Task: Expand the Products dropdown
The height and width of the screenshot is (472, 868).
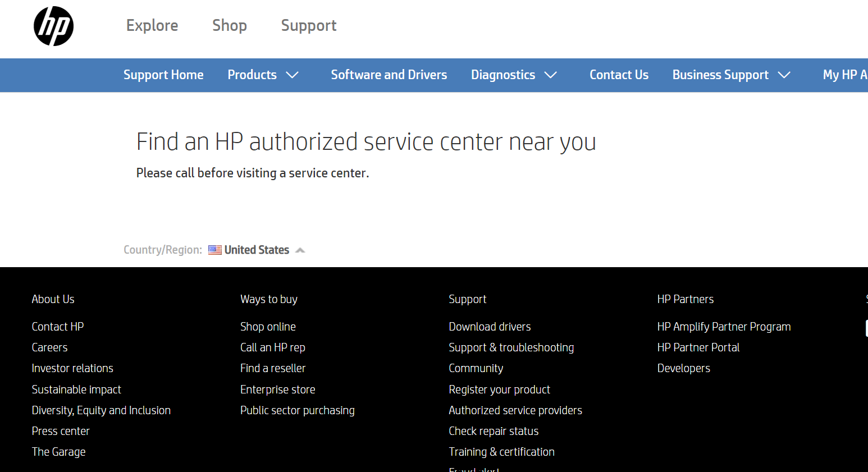Action: [x=264, y=75]
